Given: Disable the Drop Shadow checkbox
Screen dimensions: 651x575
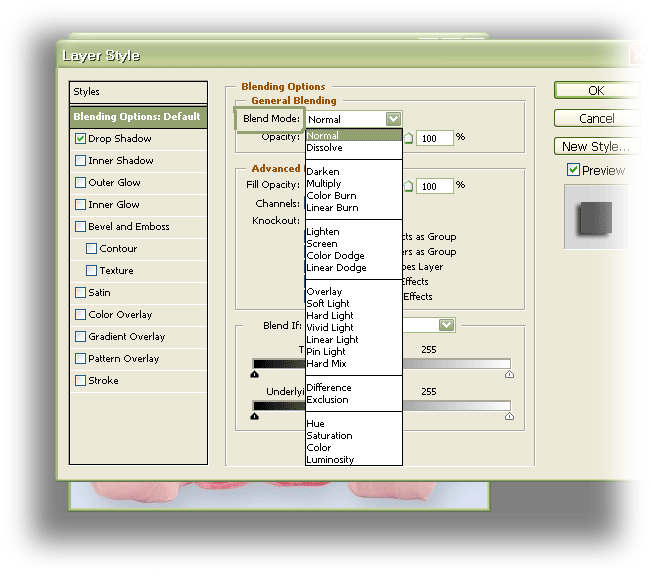Looking at the screenshot, I should pyautogui.click(x=81, y=139).
